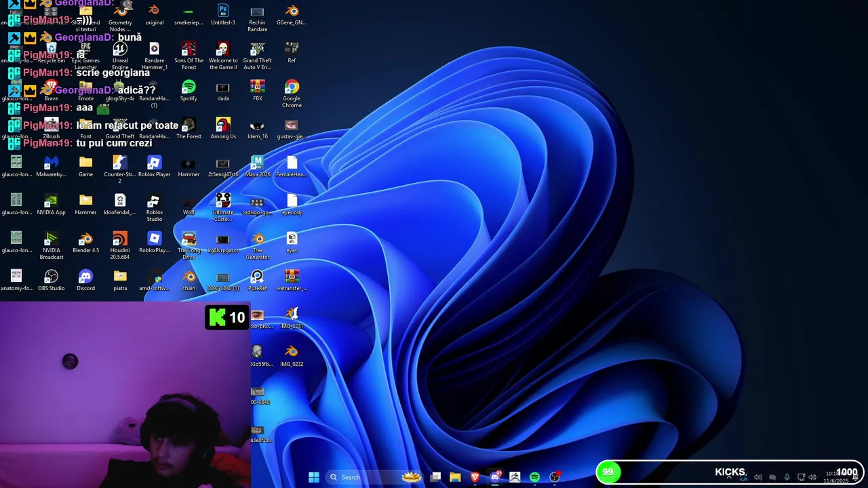Screen dimensions: 868x488
Task: Select the amd-software installer icon
Action: (155, 281)
